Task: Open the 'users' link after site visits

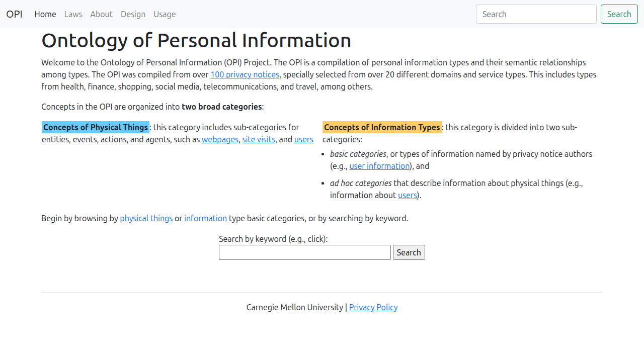Action: coord(304,139)
